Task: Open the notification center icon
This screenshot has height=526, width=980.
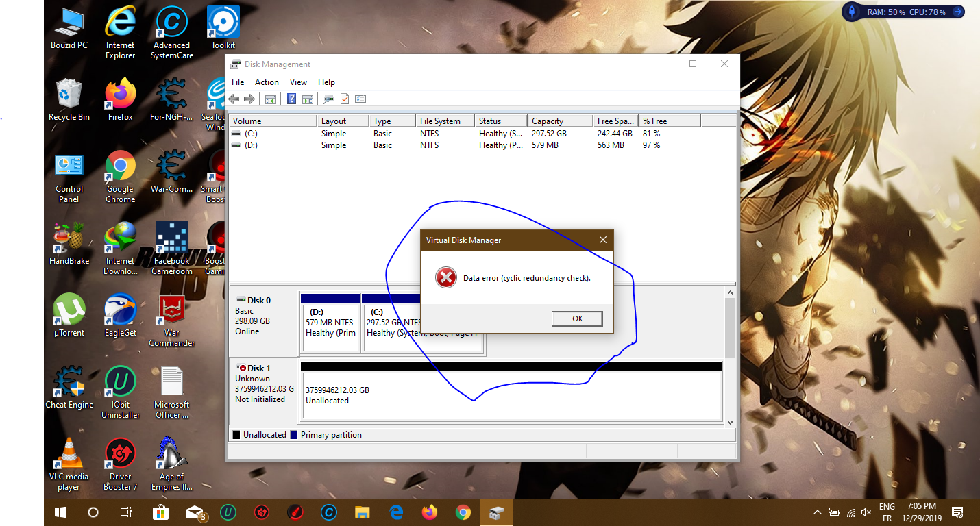Action: click(957, 512)
